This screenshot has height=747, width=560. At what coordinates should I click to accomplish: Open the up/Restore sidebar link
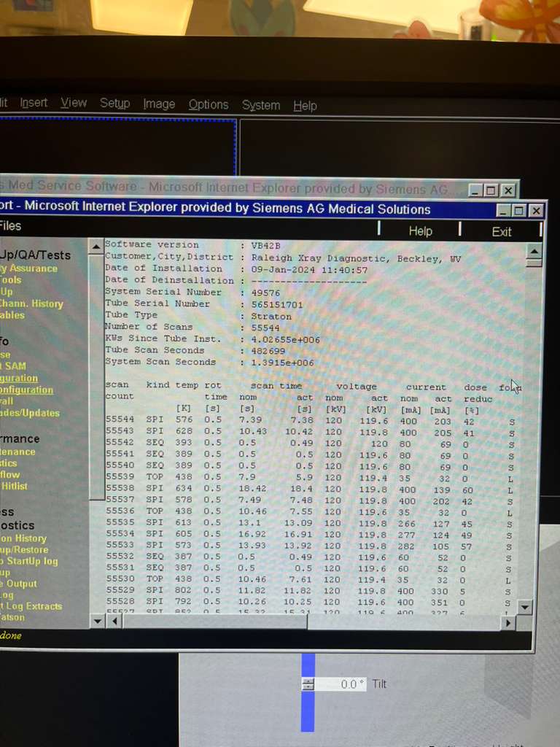pos(24,549)
